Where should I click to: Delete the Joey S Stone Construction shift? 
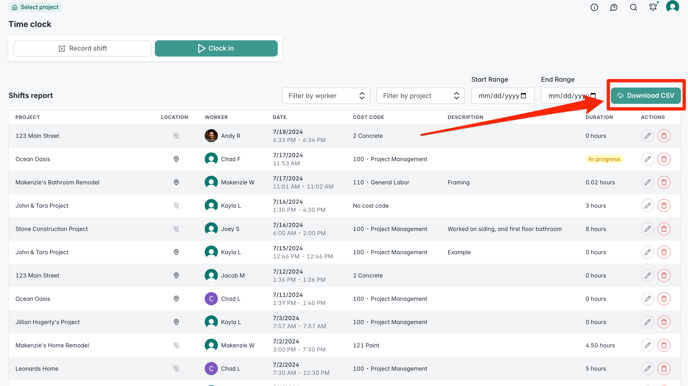pos(664,229)
